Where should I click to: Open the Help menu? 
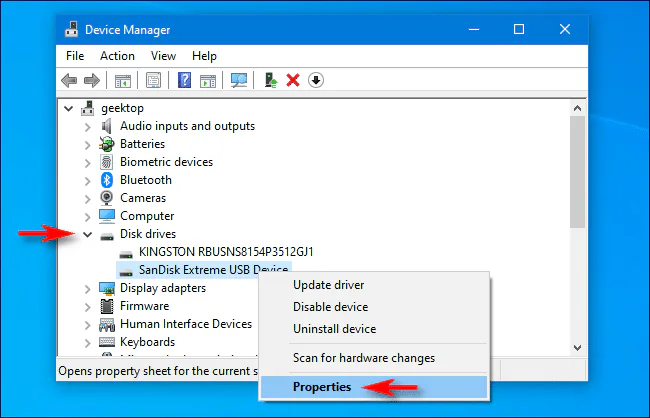204,56
